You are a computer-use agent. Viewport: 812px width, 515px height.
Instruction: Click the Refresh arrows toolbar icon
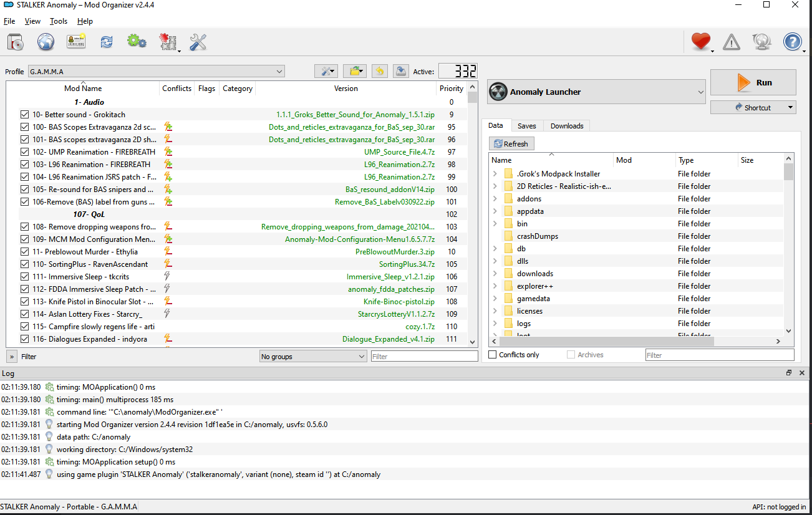click(x=107, y=42)
